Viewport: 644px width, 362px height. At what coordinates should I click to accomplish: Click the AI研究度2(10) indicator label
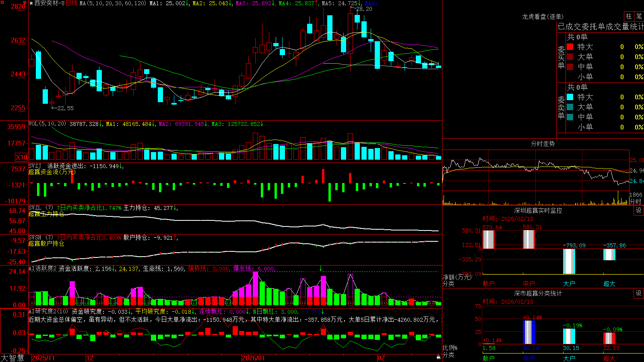(48, 311)
